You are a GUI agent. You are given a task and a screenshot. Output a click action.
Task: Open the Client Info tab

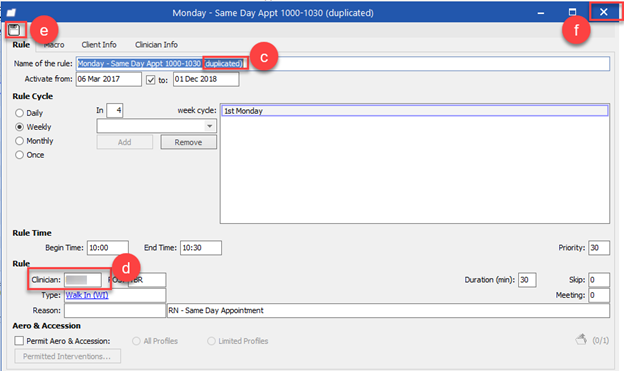point(99,45)
